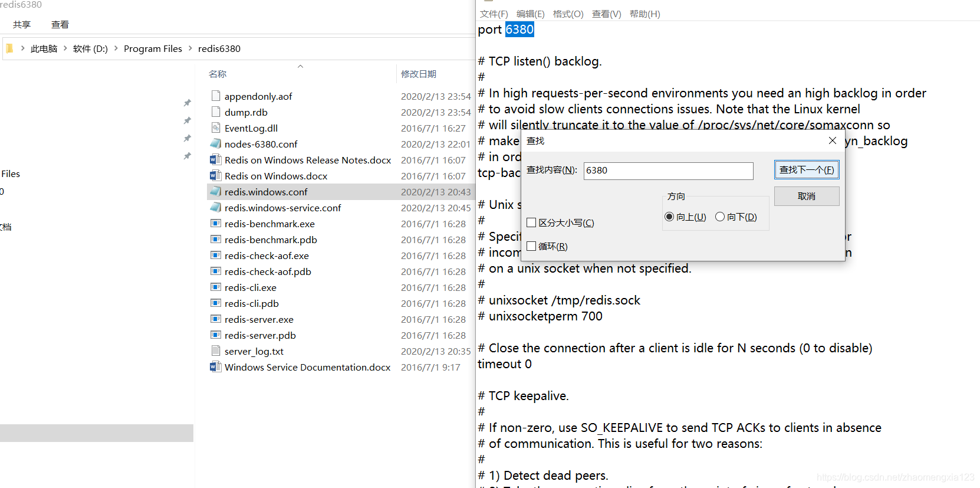Open the Explorer 查看 ribbon tab
The height and width of the screenshot is (488, 980).
coord(60,24)
